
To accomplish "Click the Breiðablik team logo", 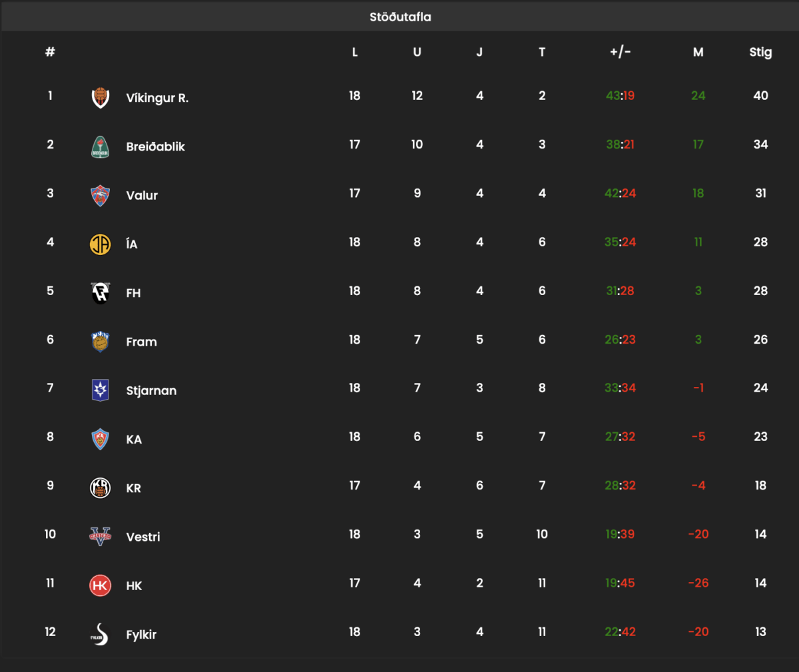I will (x=100, y=147).
